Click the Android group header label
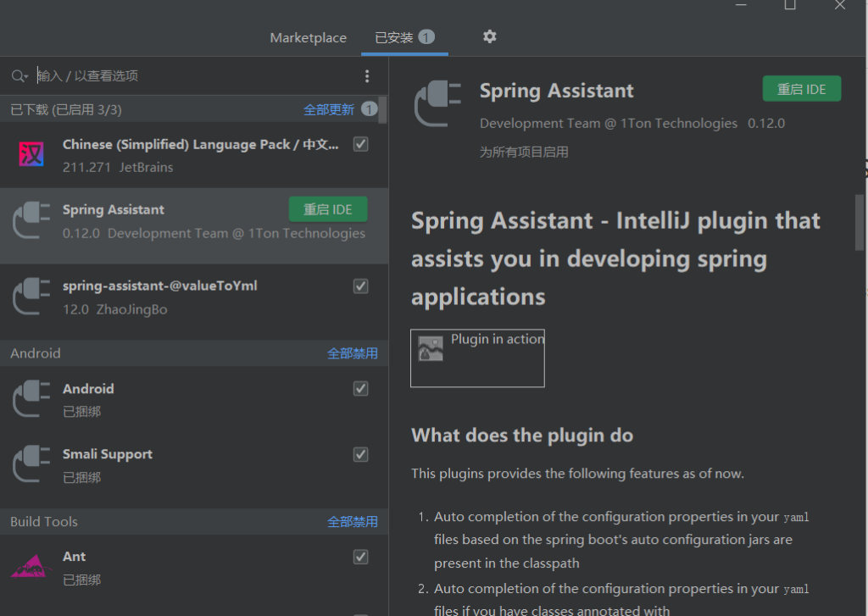The width and height of the screenshot is (868, 616). point(36,353)
